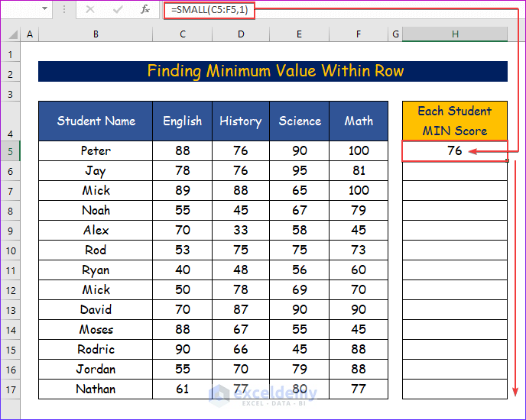Click the 'Moses' name cell
The width and height of the screenshot is (526, 420).
[96, 329]
